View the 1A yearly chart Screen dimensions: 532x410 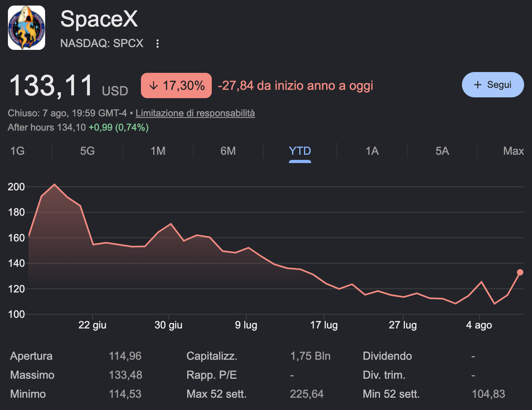click(372, 151)
